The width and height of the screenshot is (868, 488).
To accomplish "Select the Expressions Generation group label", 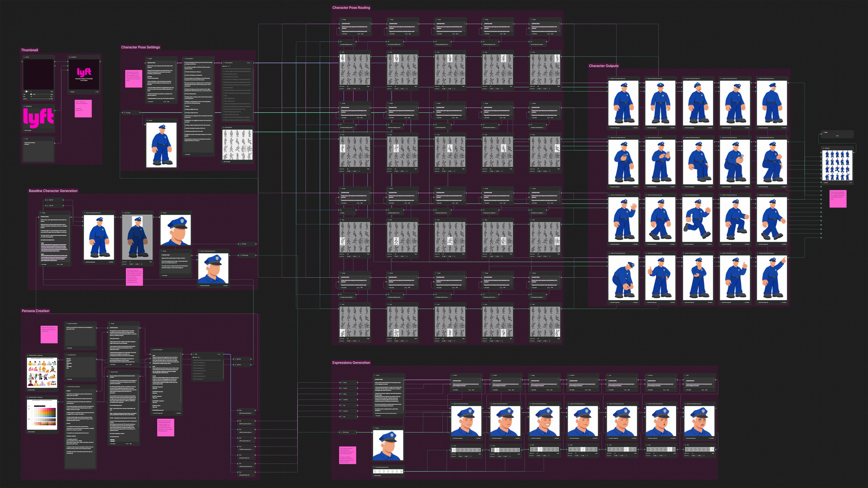I will tap(351, 363).
